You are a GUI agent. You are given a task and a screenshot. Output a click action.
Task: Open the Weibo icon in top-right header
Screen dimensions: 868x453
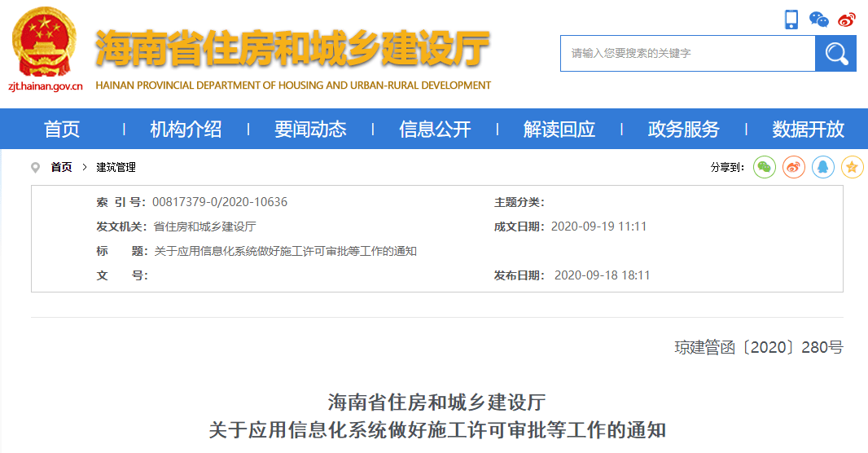pyautogui.click(x=847, y=20)
